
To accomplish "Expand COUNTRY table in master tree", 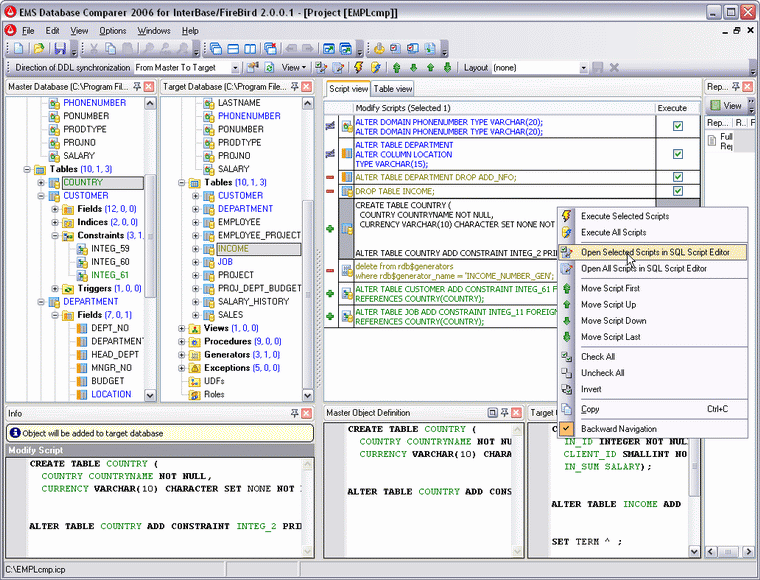I will (x=41, y=183).
